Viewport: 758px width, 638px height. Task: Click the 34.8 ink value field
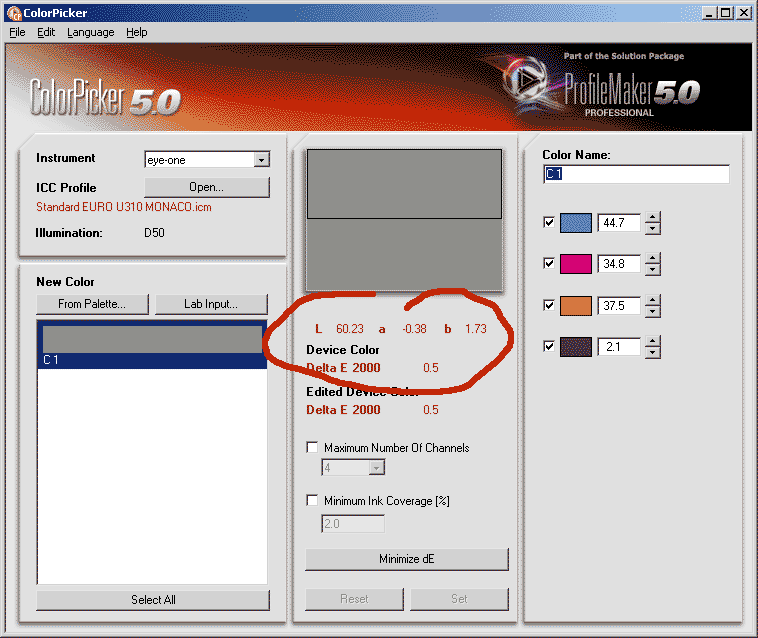619,264
